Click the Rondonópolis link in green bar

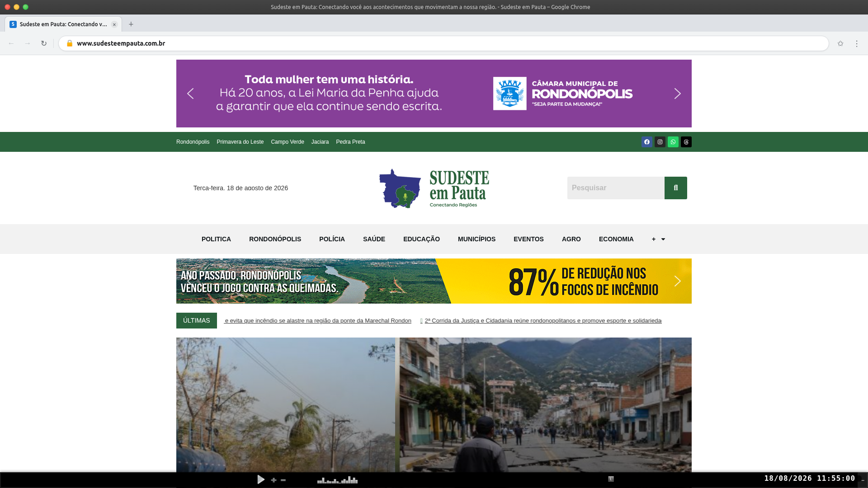pos(193,142)
